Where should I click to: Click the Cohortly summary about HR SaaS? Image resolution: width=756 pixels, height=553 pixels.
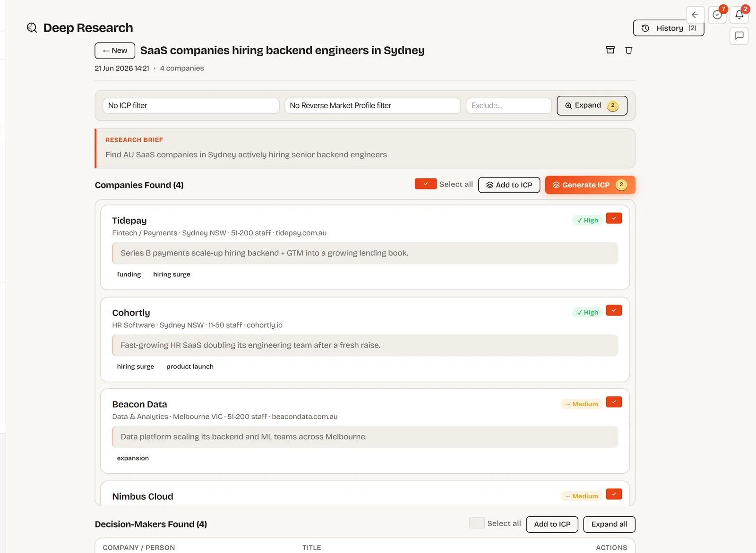pyautogui.click(x=365, y=345)
